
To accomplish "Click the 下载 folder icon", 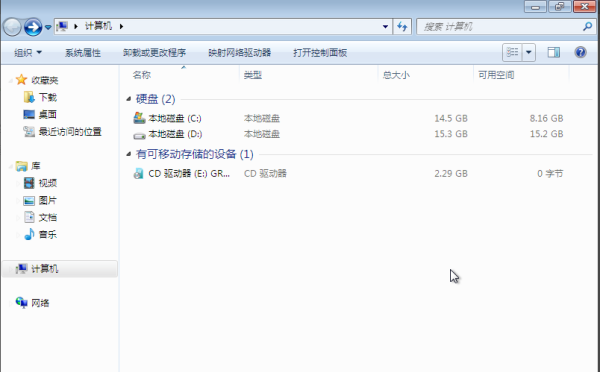I will tap(29, 97).
